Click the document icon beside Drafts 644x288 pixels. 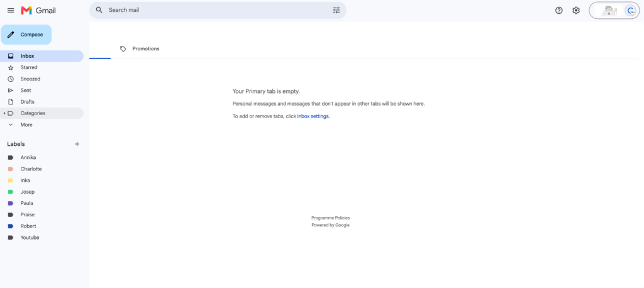tap(11, 102)
